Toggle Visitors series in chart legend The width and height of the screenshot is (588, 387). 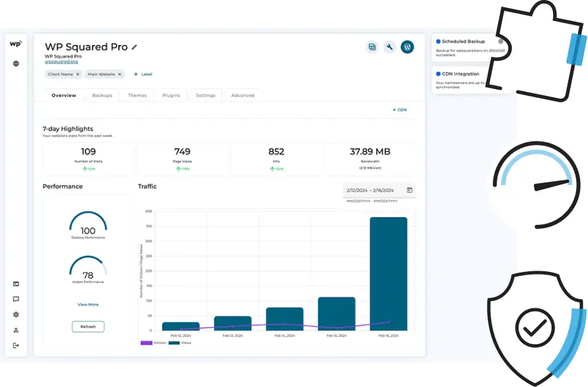tap(153, 343)
